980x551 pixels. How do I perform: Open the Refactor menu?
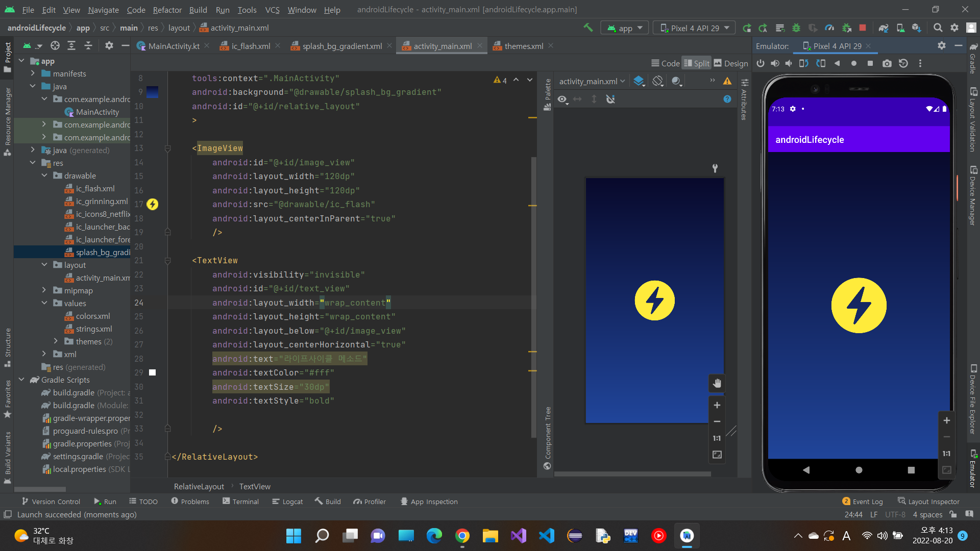click(x=167, y=10)
